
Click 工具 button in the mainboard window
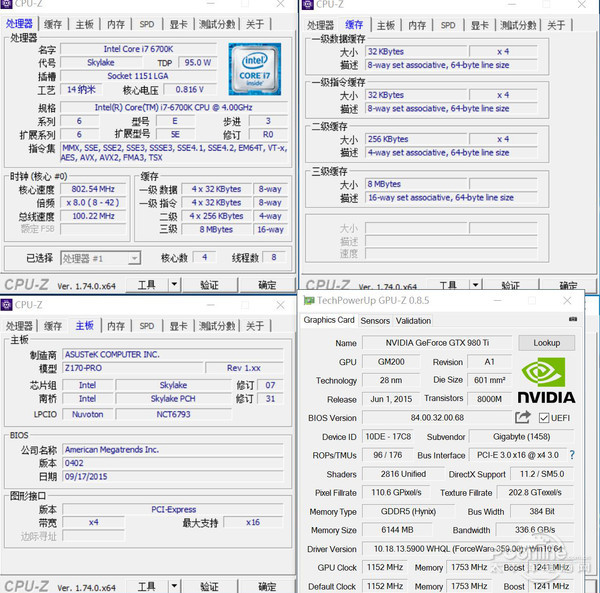pyautogui.click(x=147, y=585)
